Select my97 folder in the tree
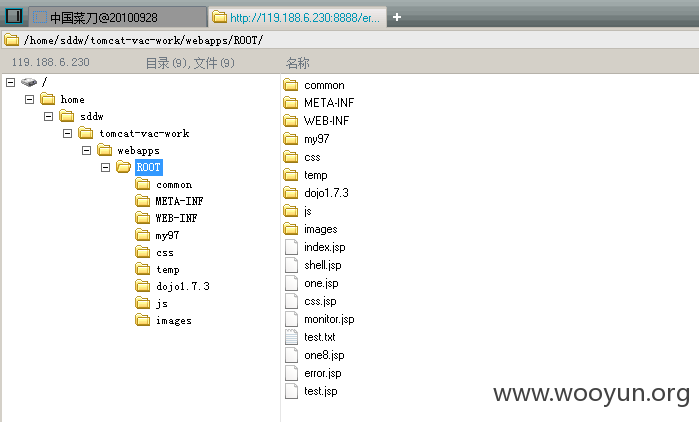This screenshot has width=699, height=422. [167, 235]
